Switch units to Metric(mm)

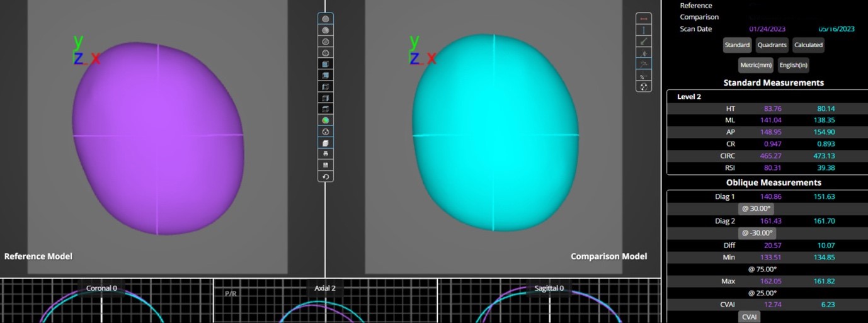pos(756,65)
